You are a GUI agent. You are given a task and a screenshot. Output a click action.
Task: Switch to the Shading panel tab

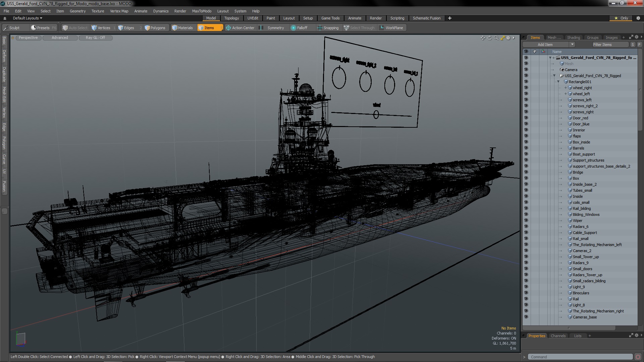point(573,38)
